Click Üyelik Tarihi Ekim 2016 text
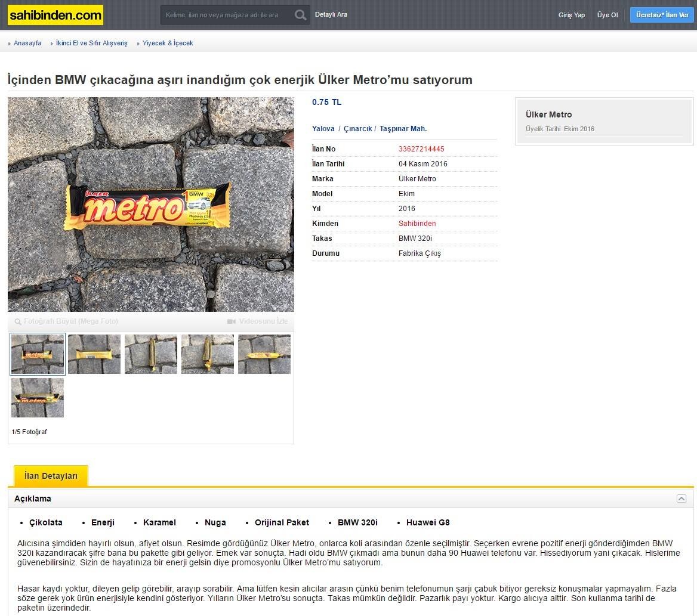This screenshot has width=697, height=616. click(x=560, y=129)
